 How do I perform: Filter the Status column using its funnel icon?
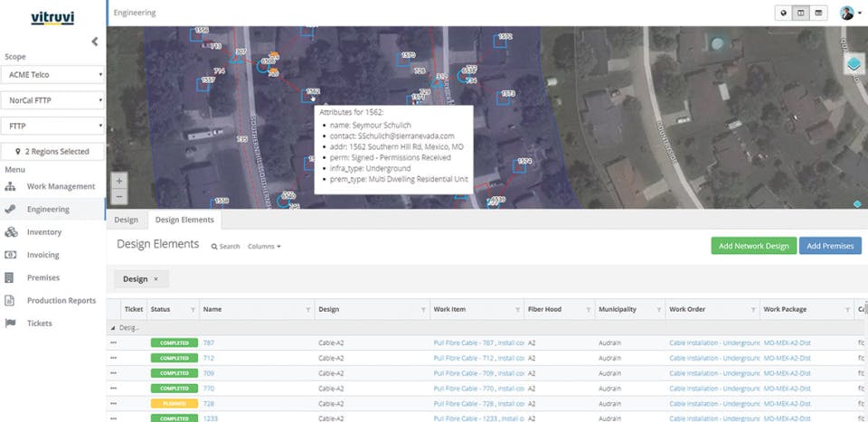tap(192, 310)
